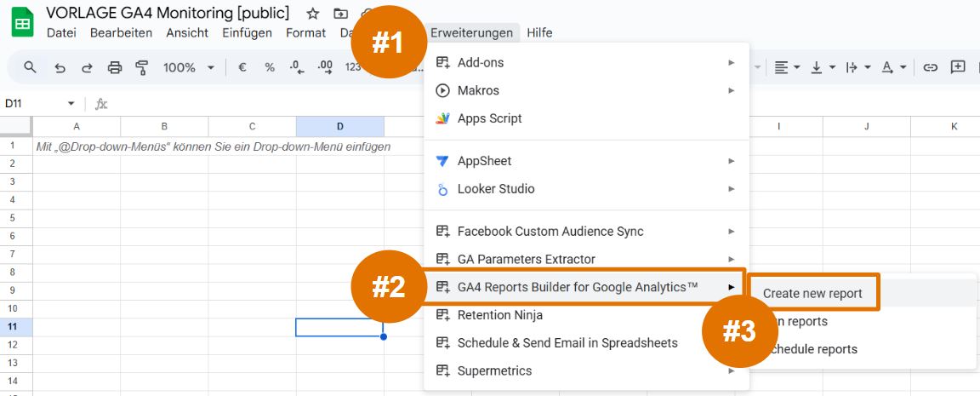Format cell as euro currency
The width and height of the screenshot is (980, 396).
click(242, 67)
